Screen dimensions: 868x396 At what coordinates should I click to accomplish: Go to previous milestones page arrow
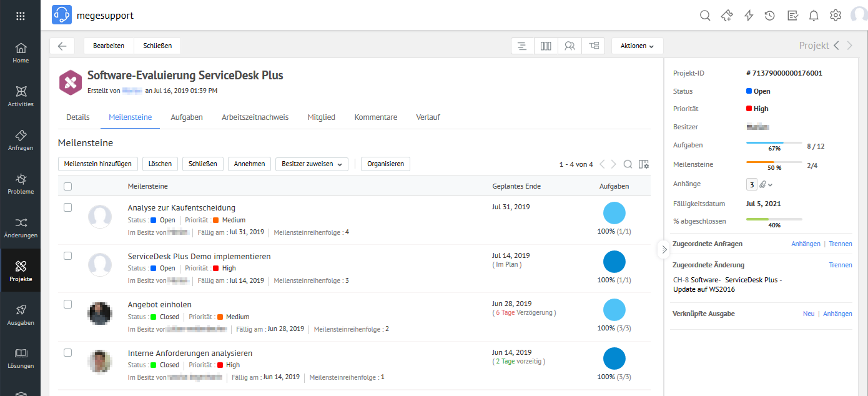click(x=602, y=164)
